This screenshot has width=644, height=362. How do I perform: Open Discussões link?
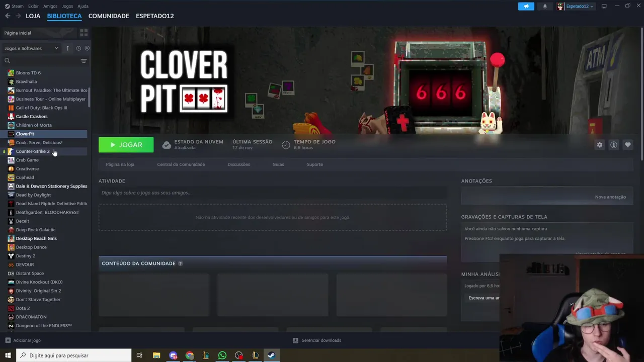tap(238, 164)
